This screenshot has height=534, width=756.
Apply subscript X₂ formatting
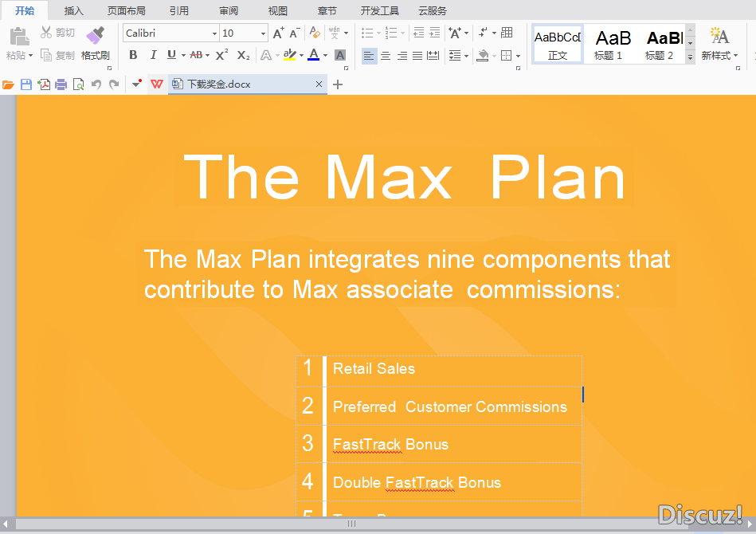pyautogui.click(x=244, y=56)
